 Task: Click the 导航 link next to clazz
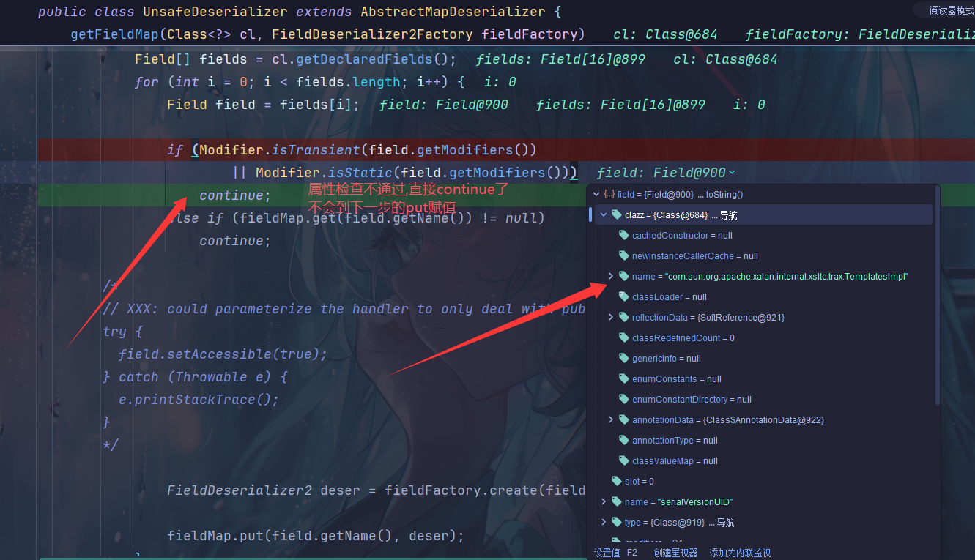click(727, 215)
